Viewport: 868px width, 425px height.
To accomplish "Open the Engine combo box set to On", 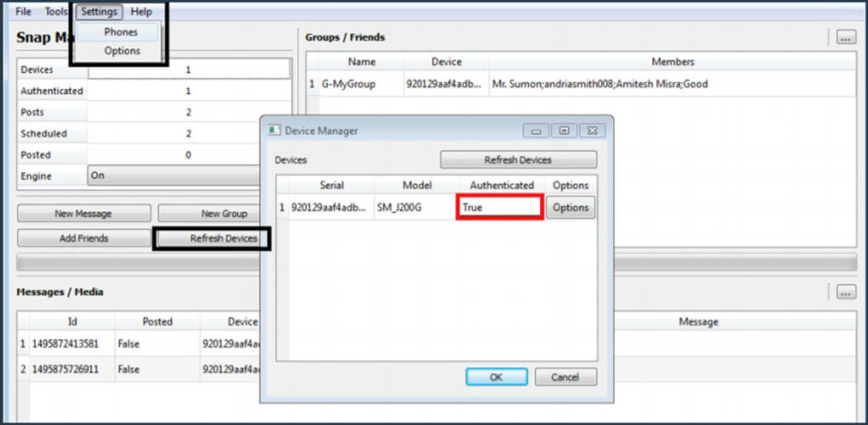I will pos(174,176).
